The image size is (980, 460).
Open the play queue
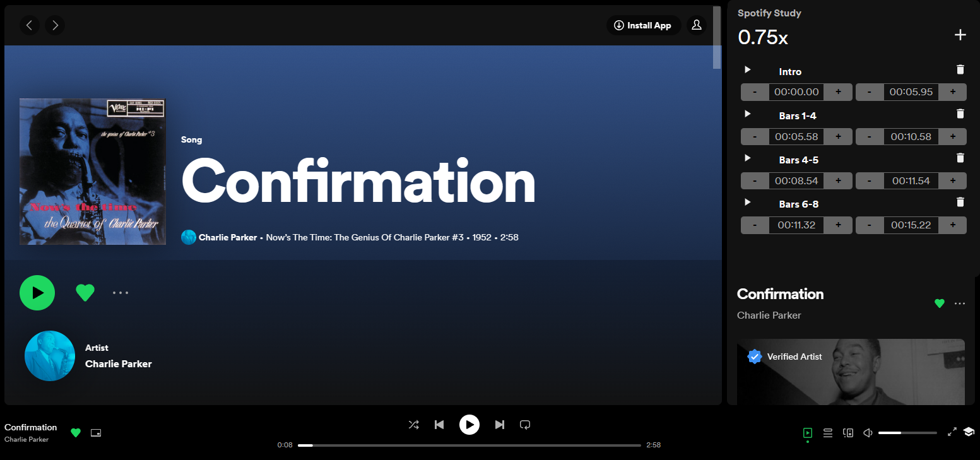click(x=828, y=433)
